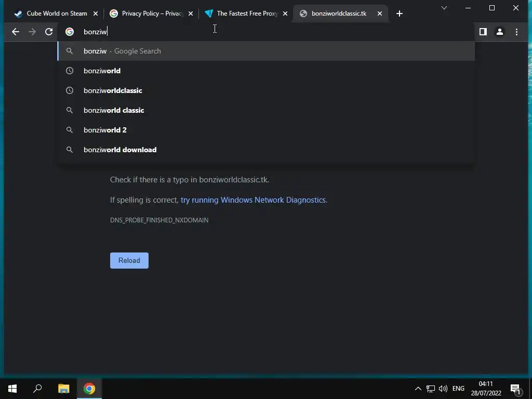Open the side panel icon
This screenshot has width=532, height=399.
click(483, 32)
